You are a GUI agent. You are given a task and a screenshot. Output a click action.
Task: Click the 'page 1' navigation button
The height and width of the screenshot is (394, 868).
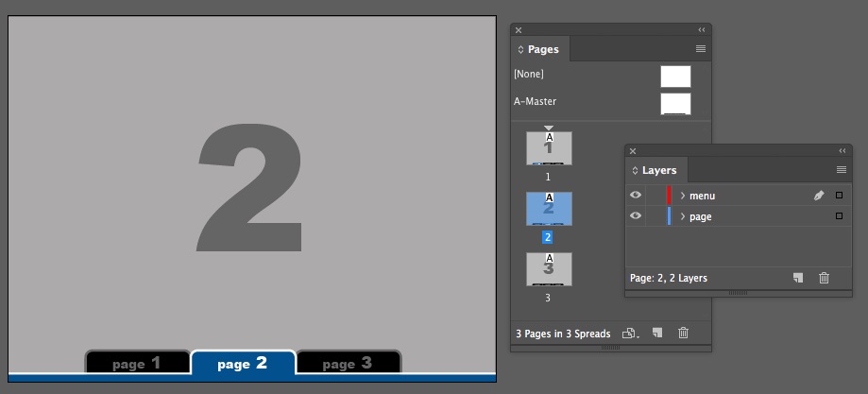click(137, 363)
